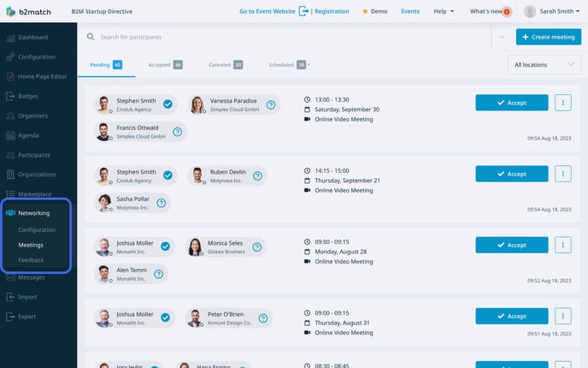
Task: Click the Import icon in sidebar
Action: click(x=10, y=297)
